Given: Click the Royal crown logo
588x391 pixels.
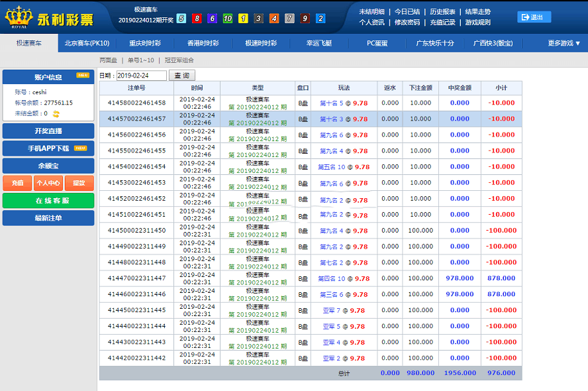Looking at the screenshot, I should tap(18, 18).
